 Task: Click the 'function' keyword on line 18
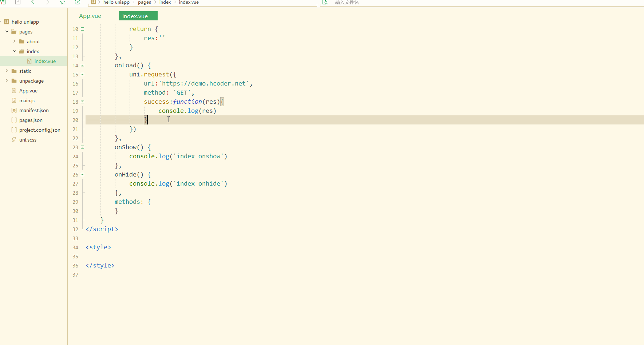187,102
